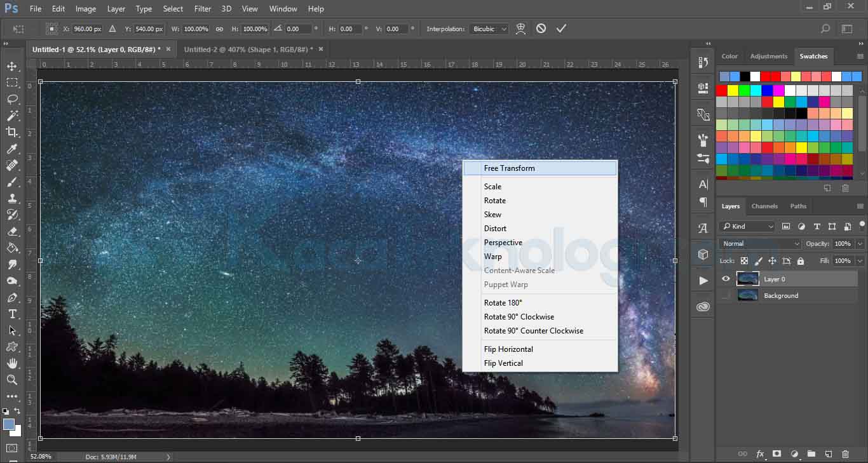Open the Creative Cloud Libraries icon

(703, 307)
